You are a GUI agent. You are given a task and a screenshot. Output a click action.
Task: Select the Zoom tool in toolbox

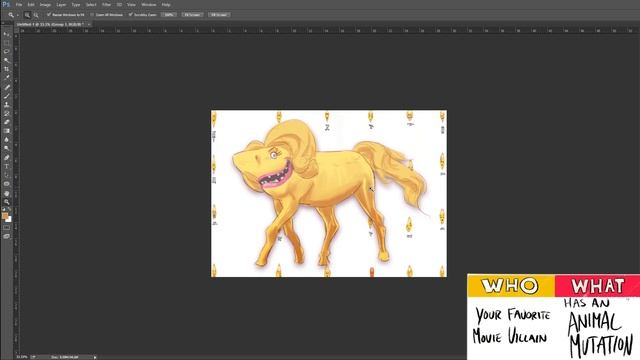tap(6, 202)
